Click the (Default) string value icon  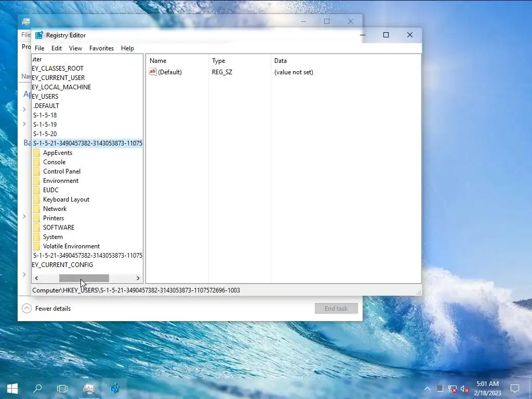(153, 72)
